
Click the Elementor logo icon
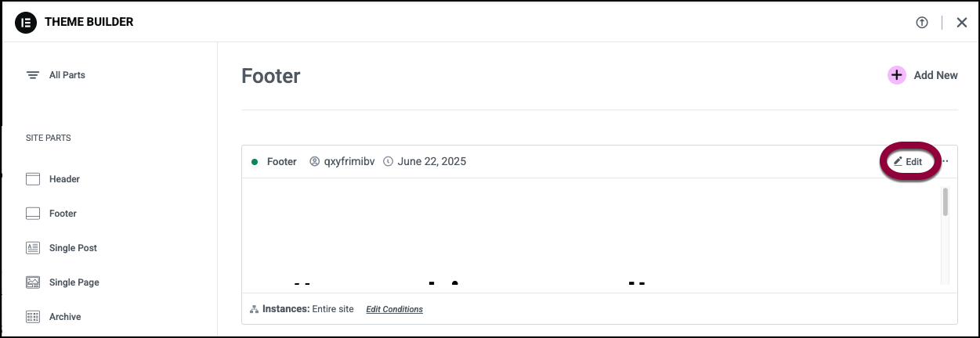27,22
